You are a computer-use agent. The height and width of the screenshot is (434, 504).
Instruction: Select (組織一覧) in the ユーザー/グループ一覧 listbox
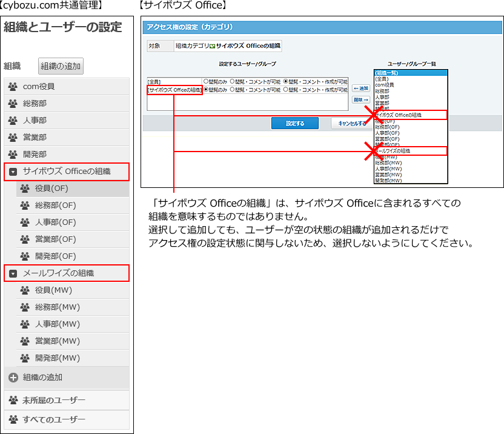(x=411, y=73)
